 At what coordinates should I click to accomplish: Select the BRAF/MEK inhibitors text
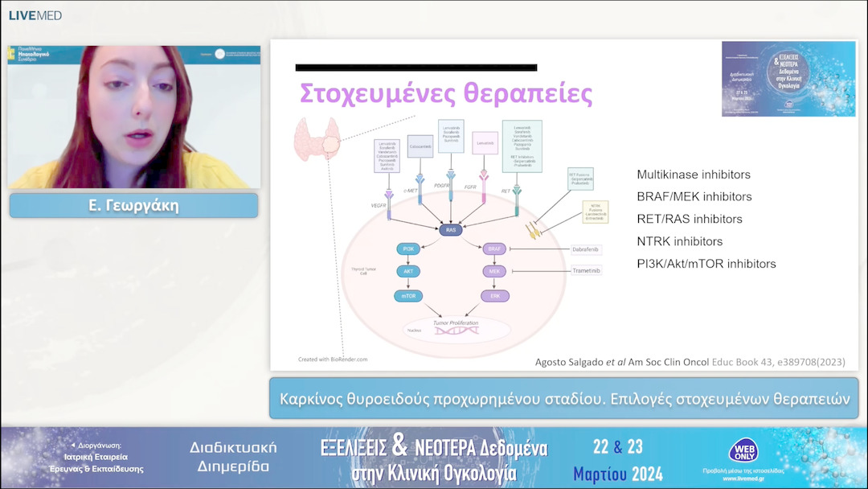(x=694, y=196)
